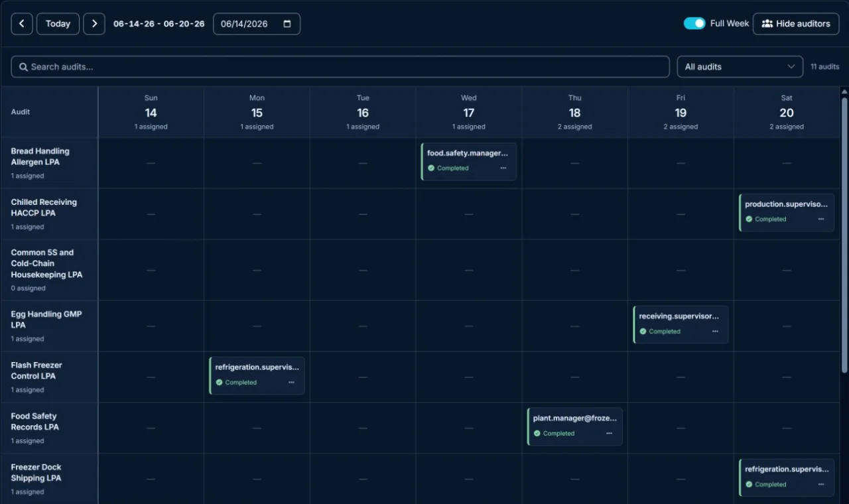
Task: Click Completed check icon on production.supervisor card
Action: 750,220
